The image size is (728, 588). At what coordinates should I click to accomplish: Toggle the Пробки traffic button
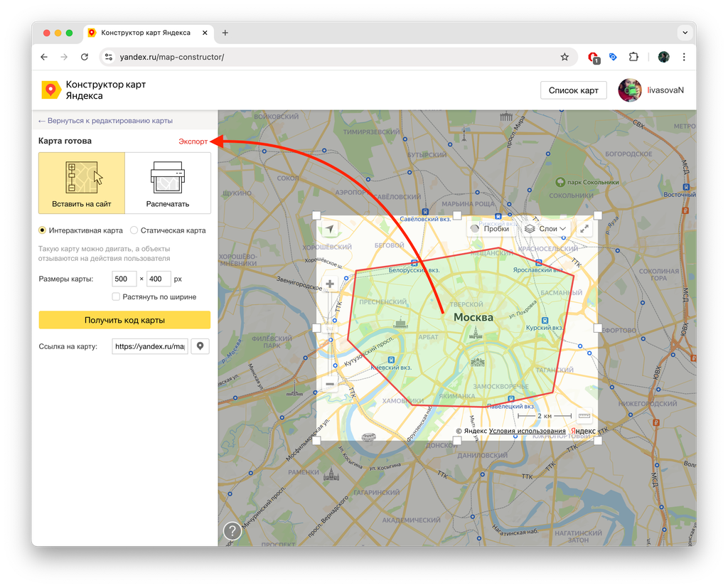[491, 228]
